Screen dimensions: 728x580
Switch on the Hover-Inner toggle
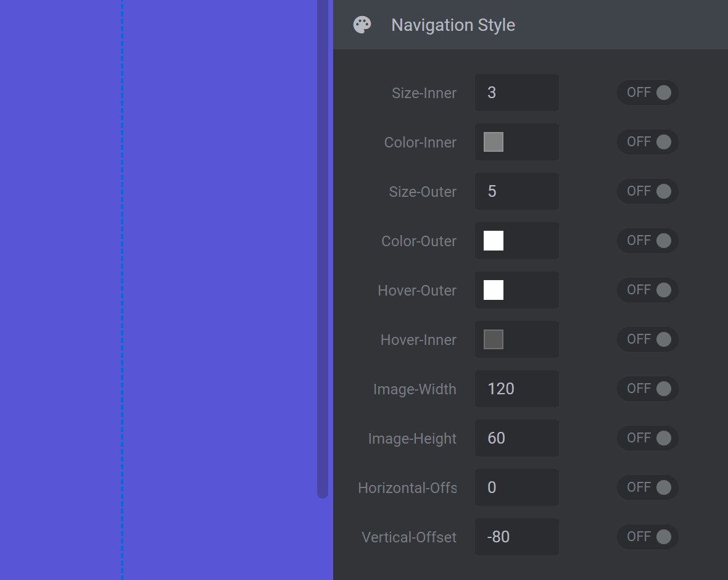click(648, 339)
